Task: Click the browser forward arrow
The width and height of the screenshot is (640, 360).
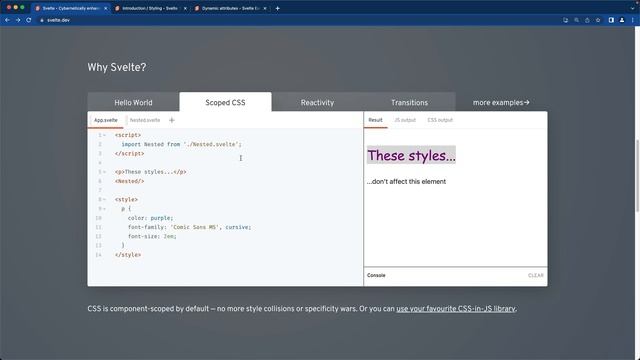Action: pos(18,20)
